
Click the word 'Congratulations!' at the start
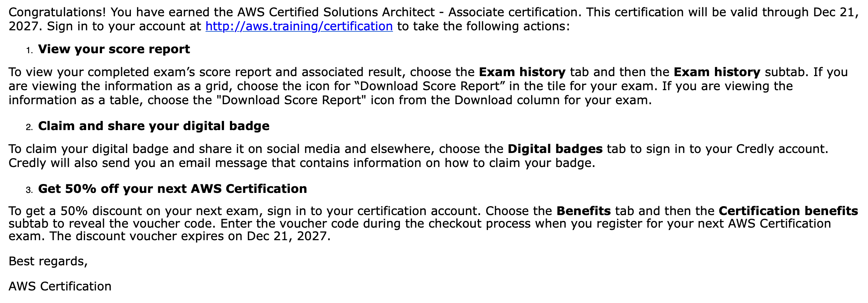pyautogui.click(x=57, y=12)
